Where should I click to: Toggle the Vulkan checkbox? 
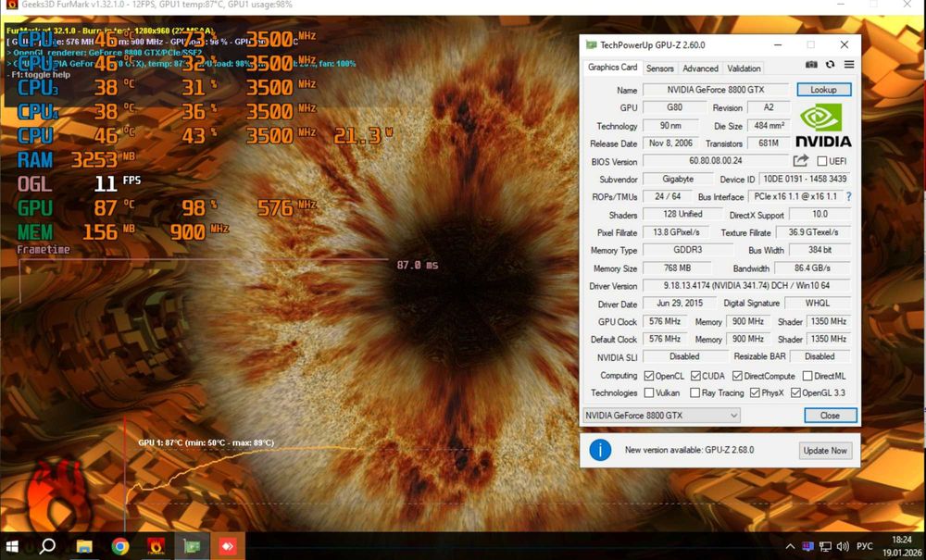649,392
